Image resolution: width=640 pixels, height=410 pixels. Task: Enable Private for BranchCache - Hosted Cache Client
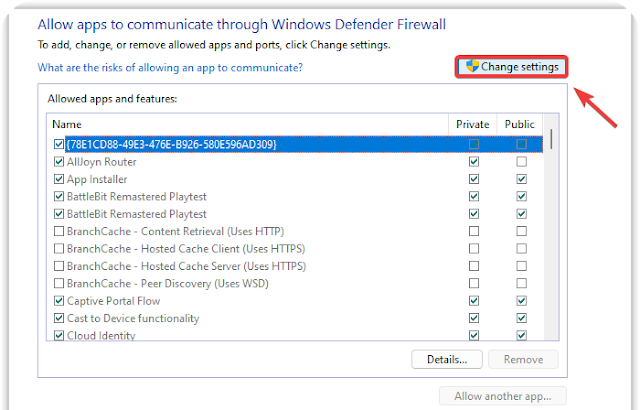(x=474, y=248)
